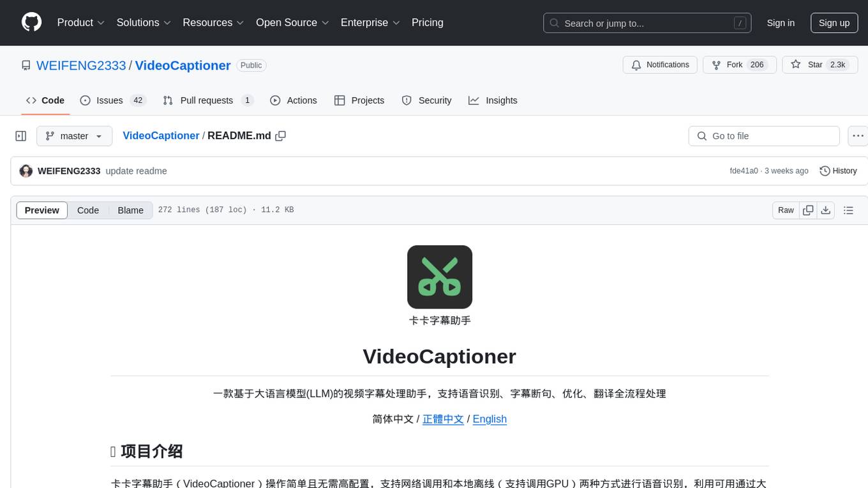Click the Go to file search field
Viewport: 868px width, 488px height.
click(x=764, y=136)
